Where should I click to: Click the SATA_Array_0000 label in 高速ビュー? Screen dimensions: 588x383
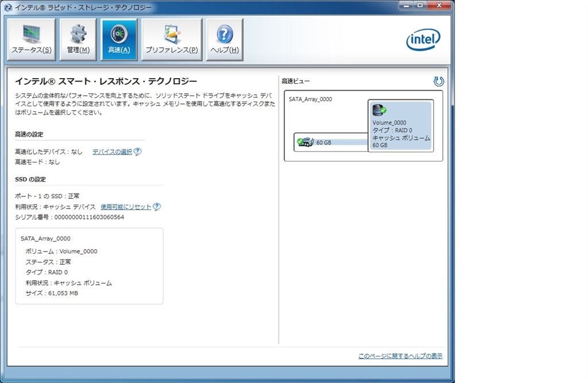pos(310,99)
